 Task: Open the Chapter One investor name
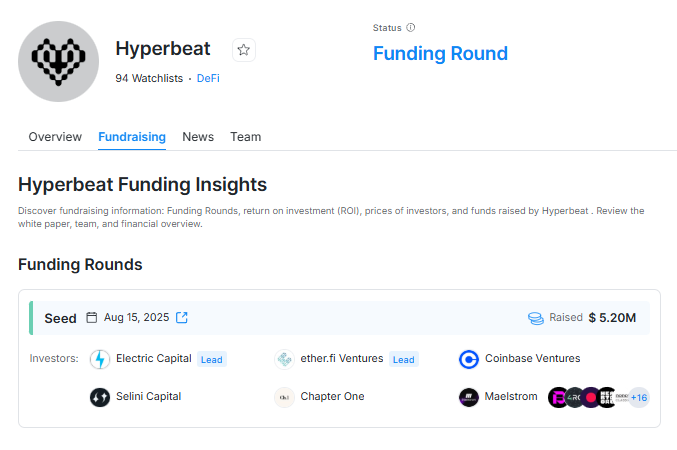click(x=332, y=396)
